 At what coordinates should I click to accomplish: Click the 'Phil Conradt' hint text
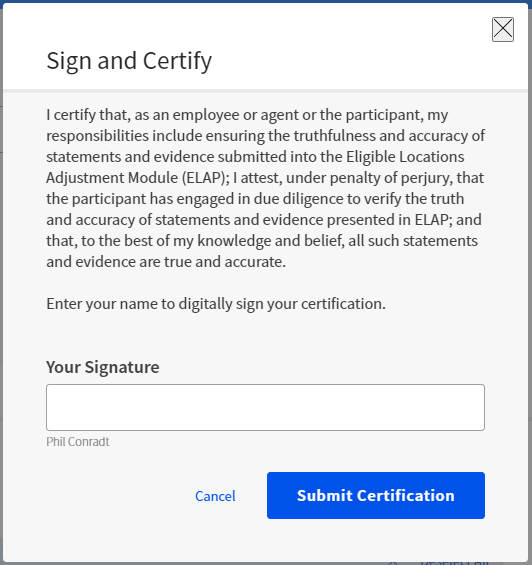click(x=77, y=442)
